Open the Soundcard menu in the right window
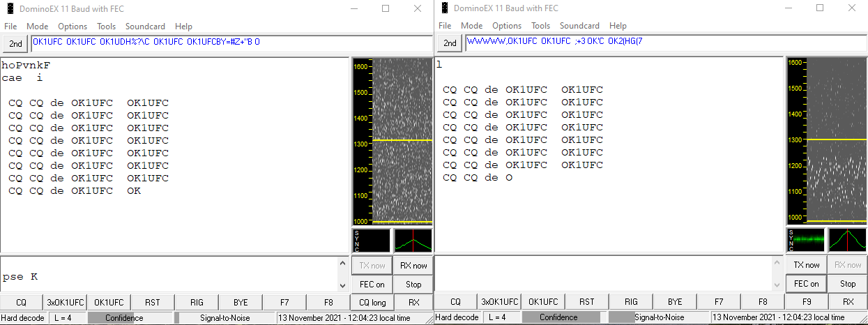 [x=579, y=26]
